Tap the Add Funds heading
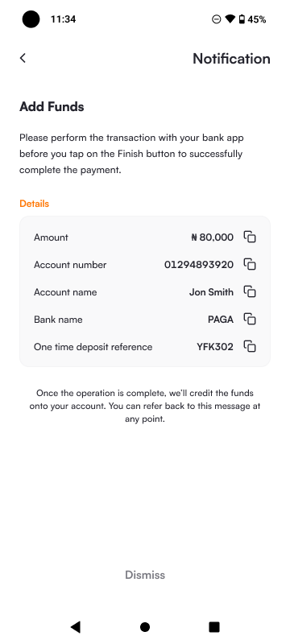This screenshot has width=290, height=644. (52, 107)
